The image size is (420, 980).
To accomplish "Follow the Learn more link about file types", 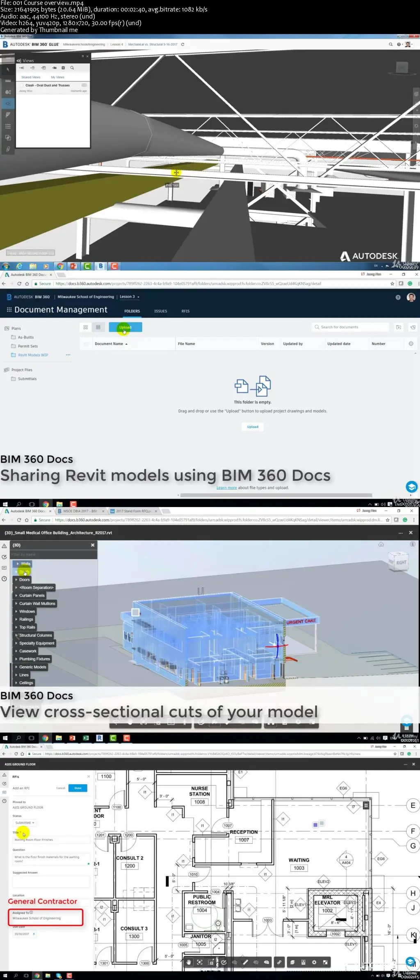I will tap(226, 488).
